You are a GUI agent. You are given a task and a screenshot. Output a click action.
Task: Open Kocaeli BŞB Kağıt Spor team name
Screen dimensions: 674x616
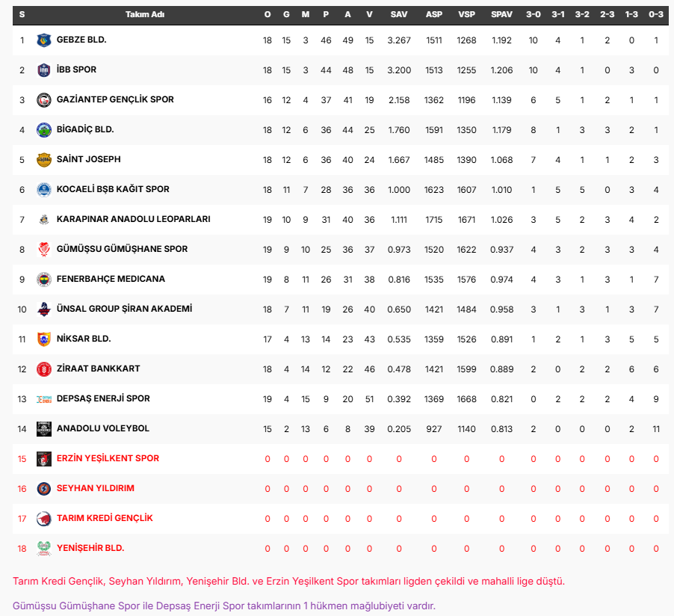click(113, 189)
